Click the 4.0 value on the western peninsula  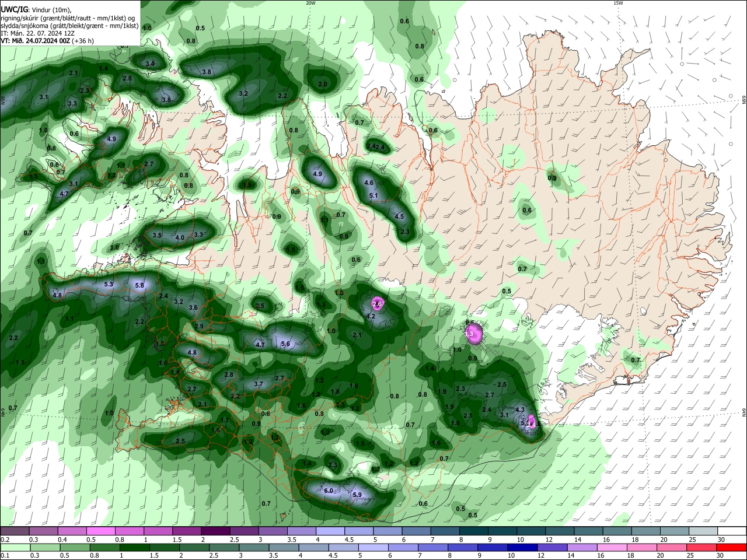[180, 237]
